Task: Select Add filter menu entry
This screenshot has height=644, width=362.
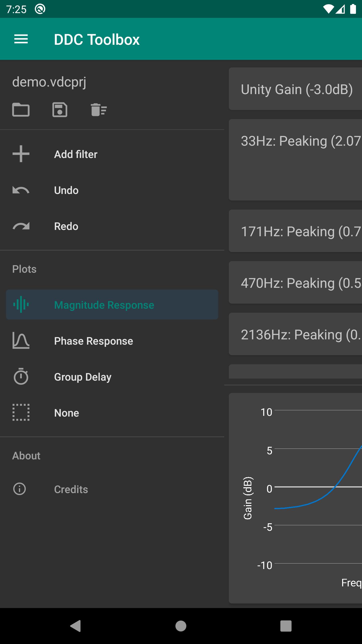Action: 112,154
